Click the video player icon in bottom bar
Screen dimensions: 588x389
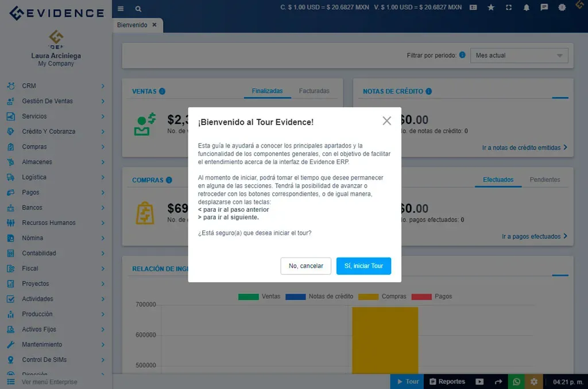pyautogui.click(x=479, y=382)
